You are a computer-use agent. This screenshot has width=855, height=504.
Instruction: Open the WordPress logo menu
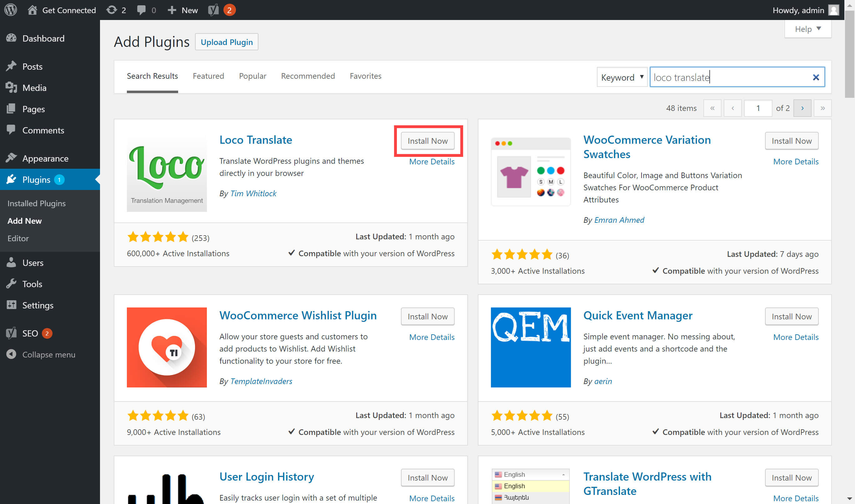(x=11, y=10)
